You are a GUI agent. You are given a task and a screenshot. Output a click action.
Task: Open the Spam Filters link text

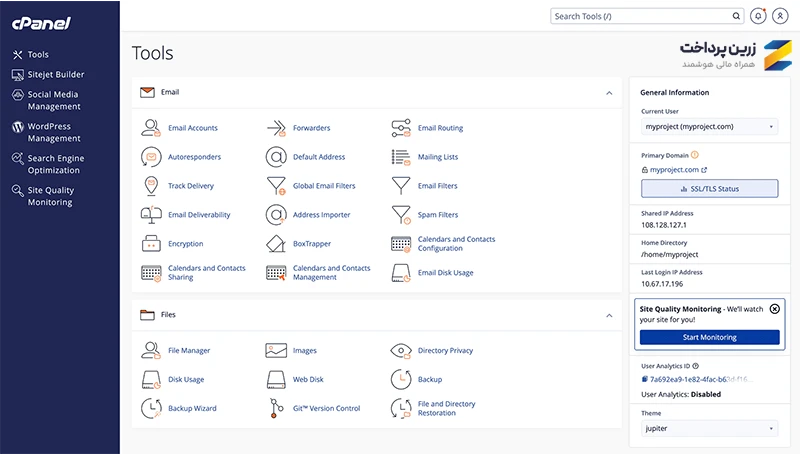[438, 215]
